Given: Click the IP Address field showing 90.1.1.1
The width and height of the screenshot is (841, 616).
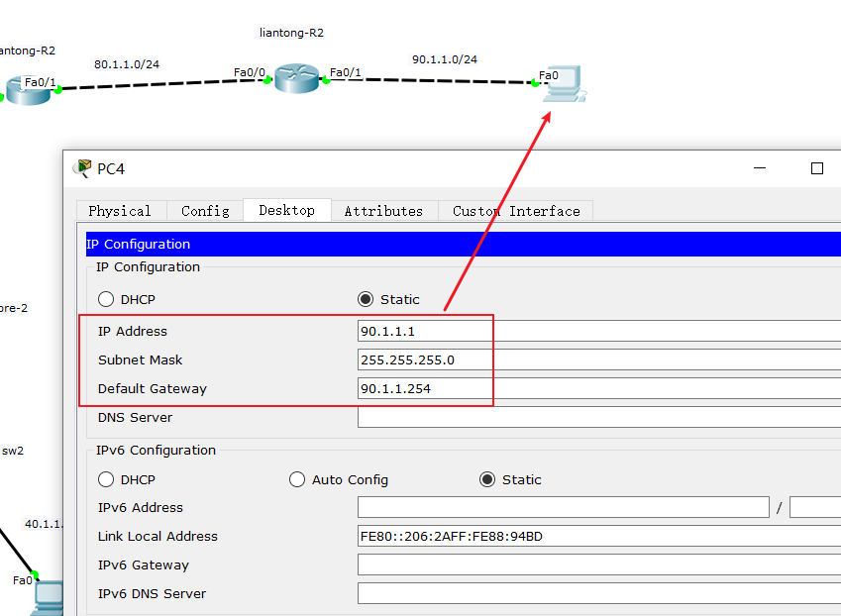Looking at the screenshot, I should [599, 331].
